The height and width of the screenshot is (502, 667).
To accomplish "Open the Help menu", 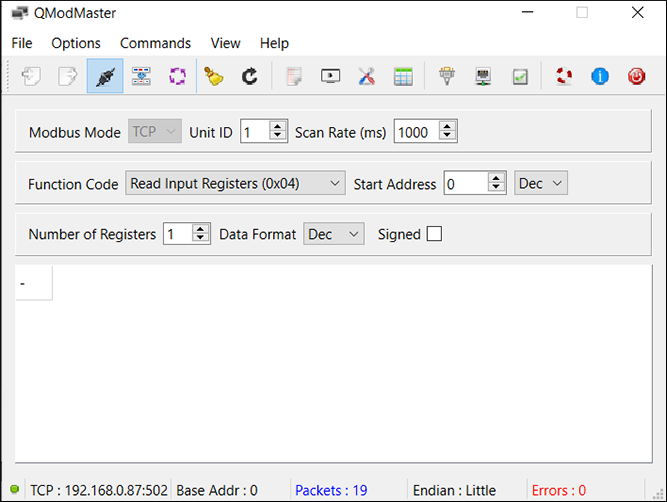I will click(x=274, y=43).
